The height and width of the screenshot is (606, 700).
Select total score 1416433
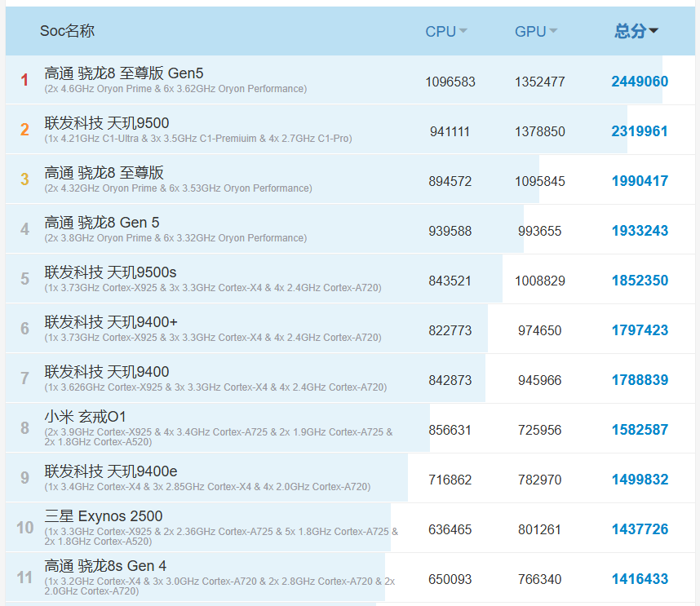coord(640,579)
